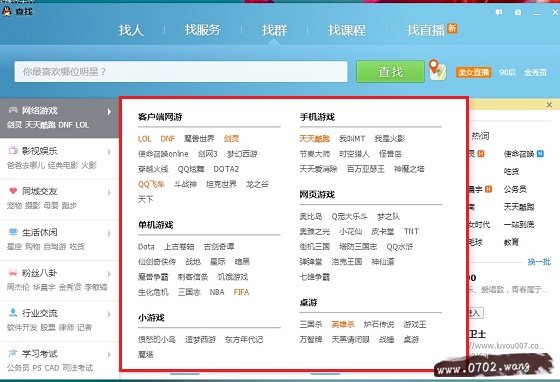Choose 坦克世界 from client games
Screen dimensions: 560x382
click(x=221, y=184)
